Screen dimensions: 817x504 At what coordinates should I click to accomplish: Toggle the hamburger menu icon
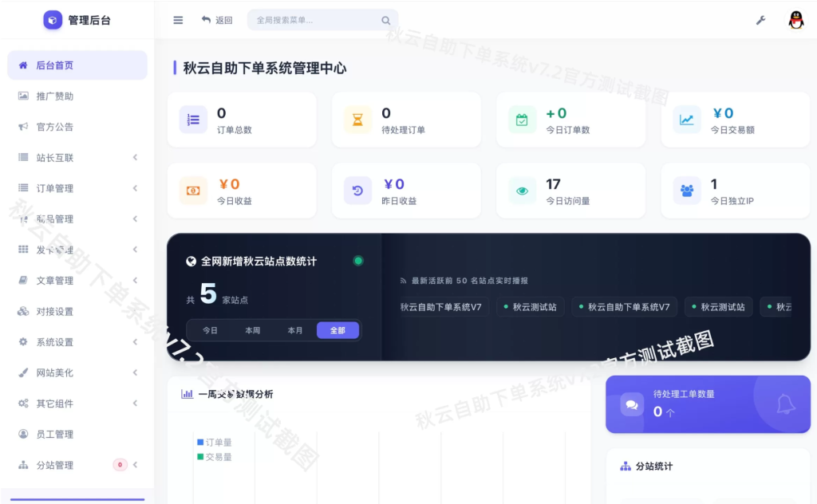(178, 20)
